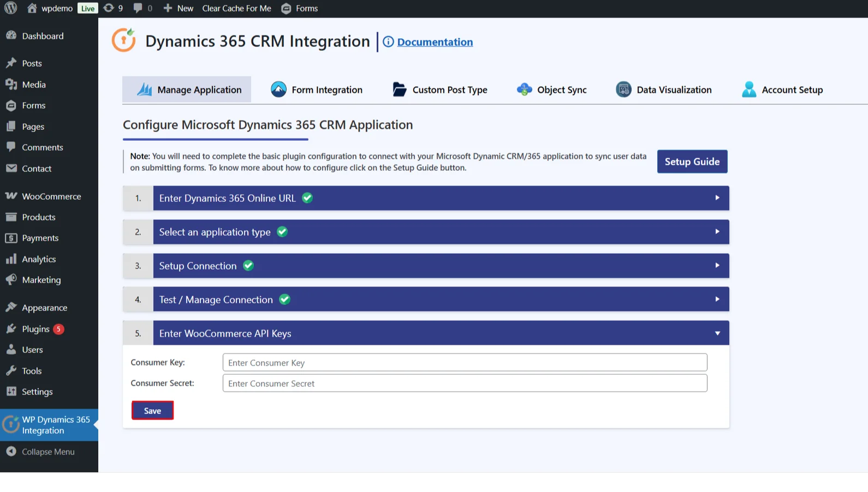The image size is (868, 492).
Task: Focus the Consumer Secret input field
Action: tap(465, 383)
